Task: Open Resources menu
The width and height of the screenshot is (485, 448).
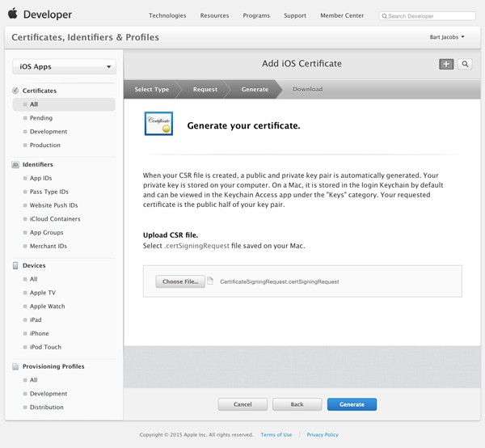Action: point(214,15)
